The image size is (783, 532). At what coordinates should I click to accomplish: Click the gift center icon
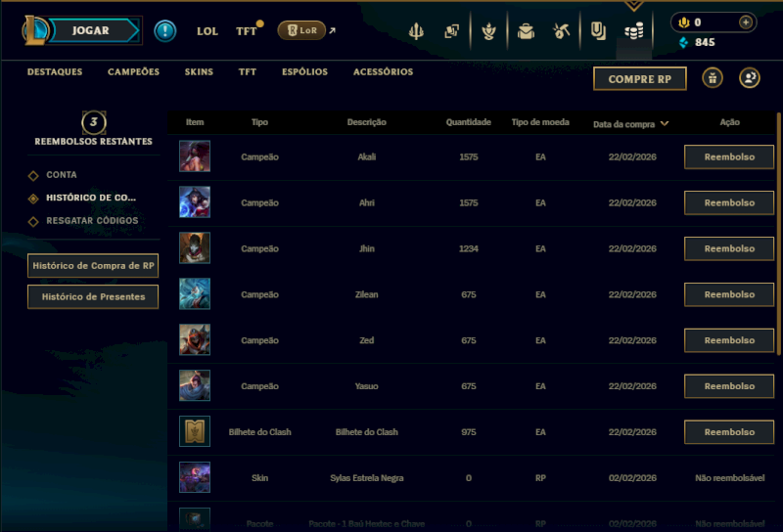pos(713,78)
